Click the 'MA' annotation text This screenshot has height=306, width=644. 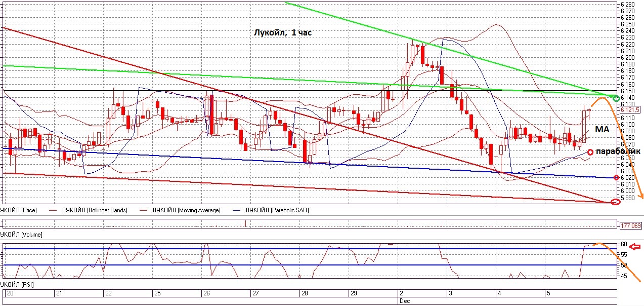point(602,130)
